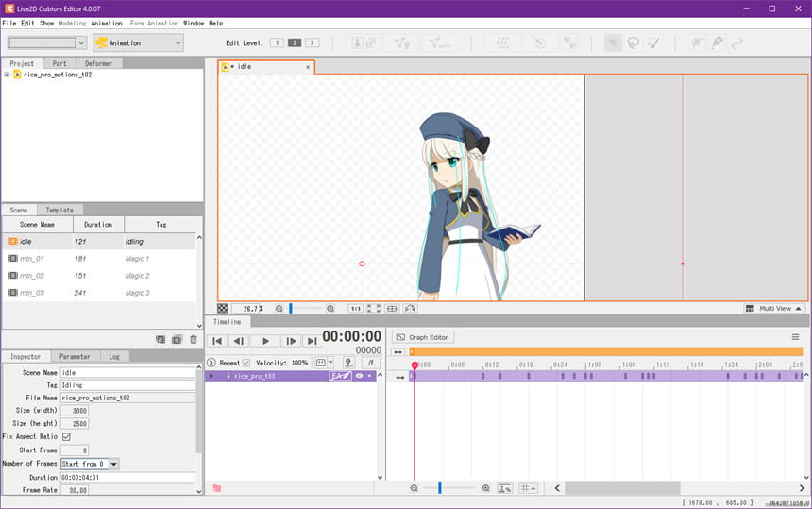The width and height of the screenshot is (812, 509).
Task: Open the Number of Frames dropdown
Action: (x=114, y=464)
